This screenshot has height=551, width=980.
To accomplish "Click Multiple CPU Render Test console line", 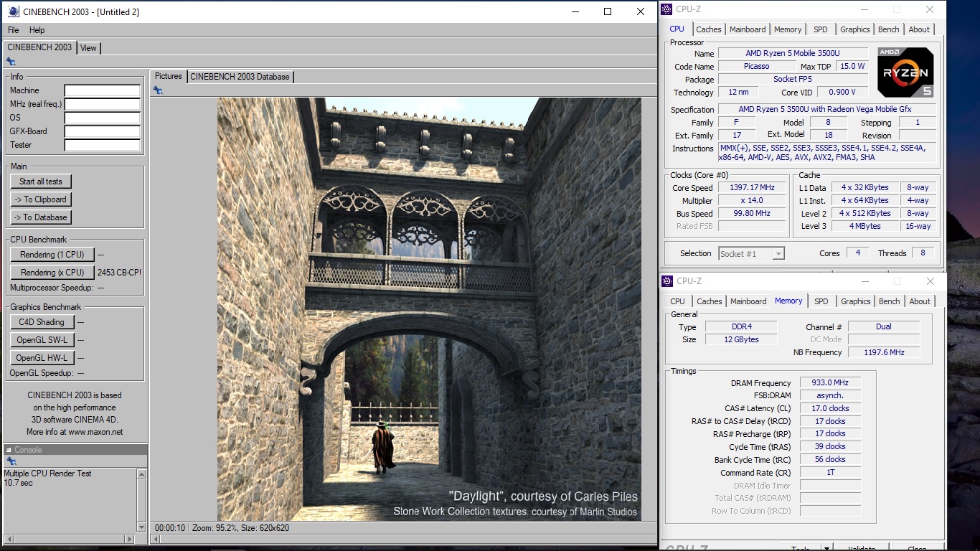I will [x=47, y=474].
